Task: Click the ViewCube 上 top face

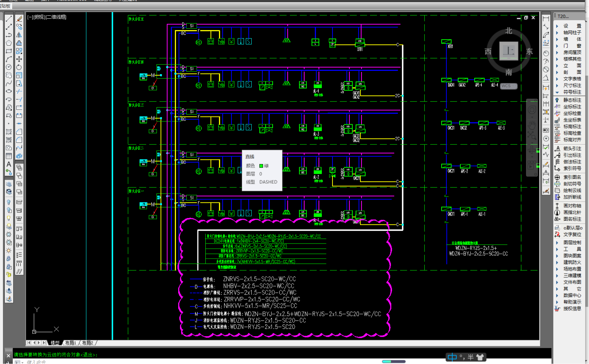Action: coord(509,51)
